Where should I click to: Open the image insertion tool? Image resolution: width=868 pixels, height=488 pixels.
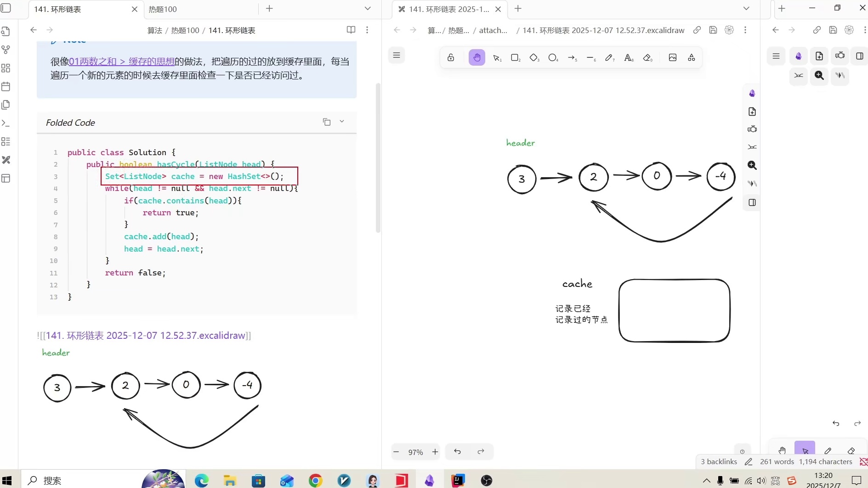(x=673, y=57)
